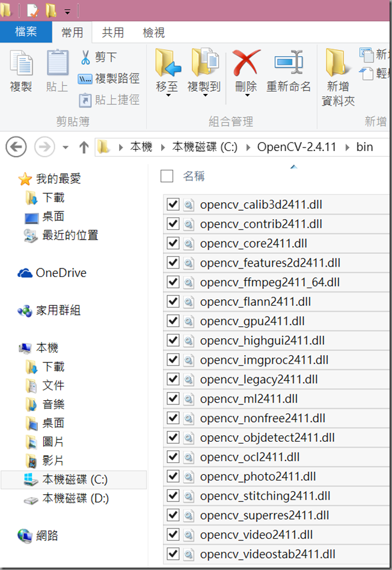Click Properties icon in quick access toolbar

tap(32, 11)
